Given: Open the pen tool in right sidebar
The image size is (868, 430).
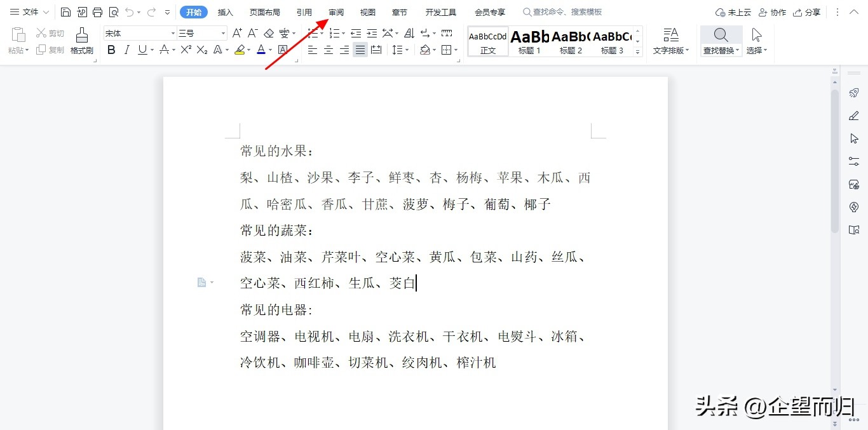Looking at the screenshot, I should [x=854, y=116].
